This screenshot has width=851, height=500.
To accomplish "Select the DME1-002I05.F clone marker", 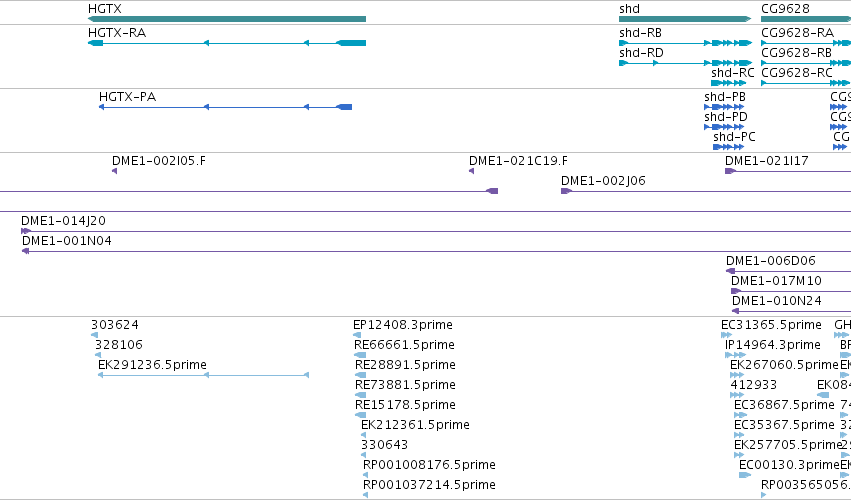I will coord(115,171).
